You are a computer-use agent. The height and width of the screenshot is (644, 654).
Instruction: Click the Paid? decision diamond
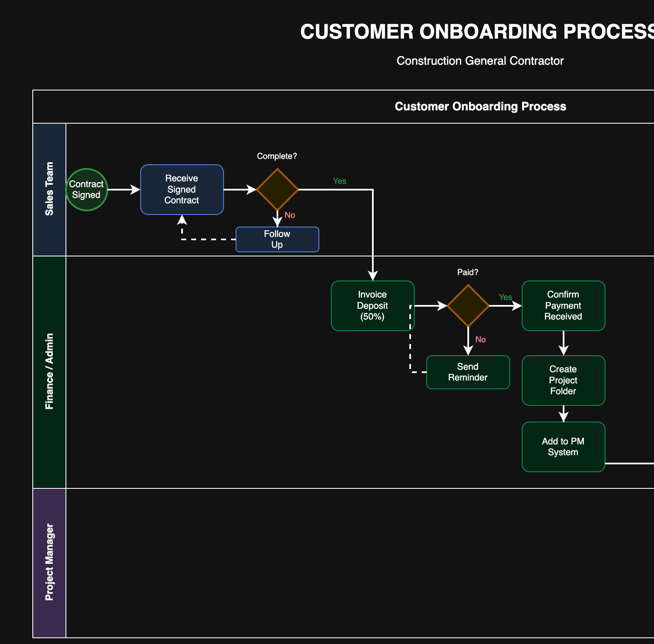pyautogui.click(x=468, y=306)
